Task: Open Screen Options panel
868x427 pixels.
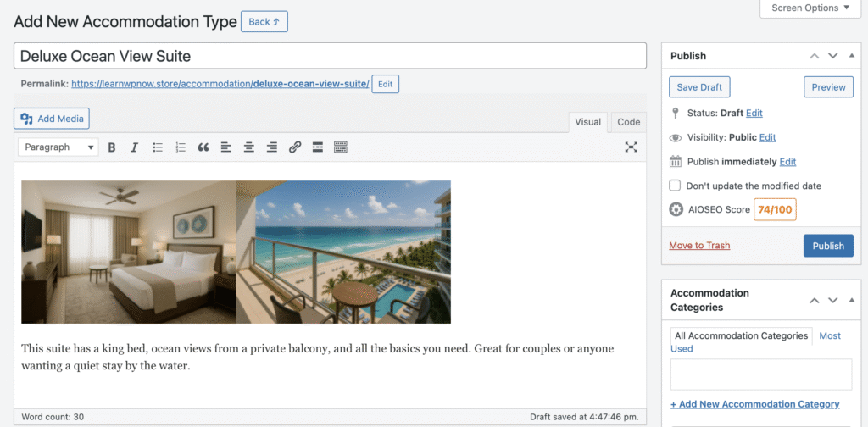Action: (x=810, y=8)
